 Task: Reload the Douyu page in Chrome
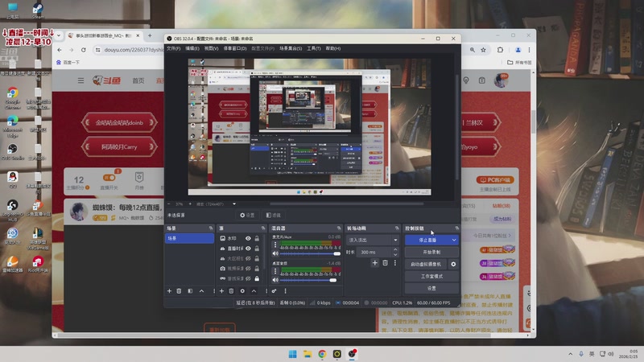pyautogui.click(x=84, y=50)
